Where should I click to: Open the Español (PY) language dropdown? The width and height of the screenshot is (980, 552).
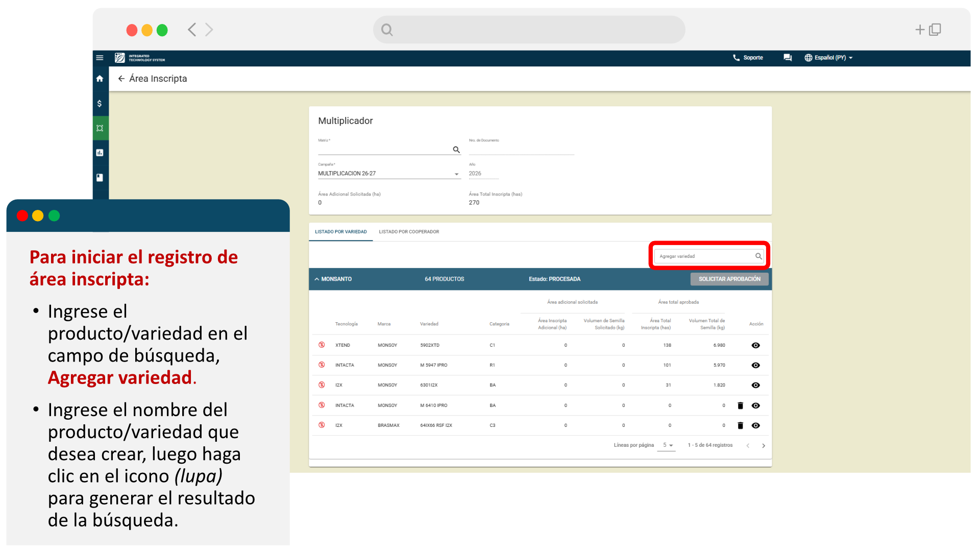pos(828,58)
